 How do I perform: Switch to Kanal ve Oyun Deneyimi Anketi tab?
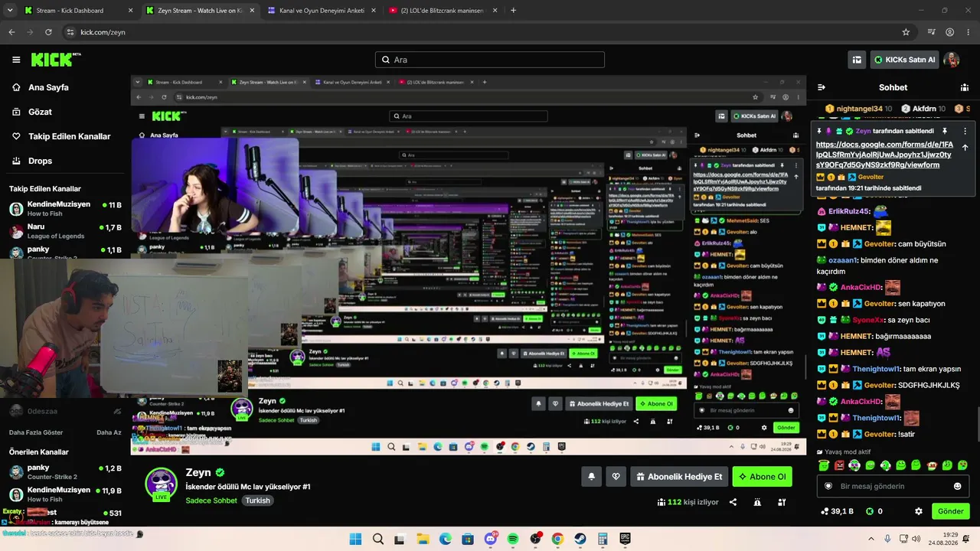(322, 11)
